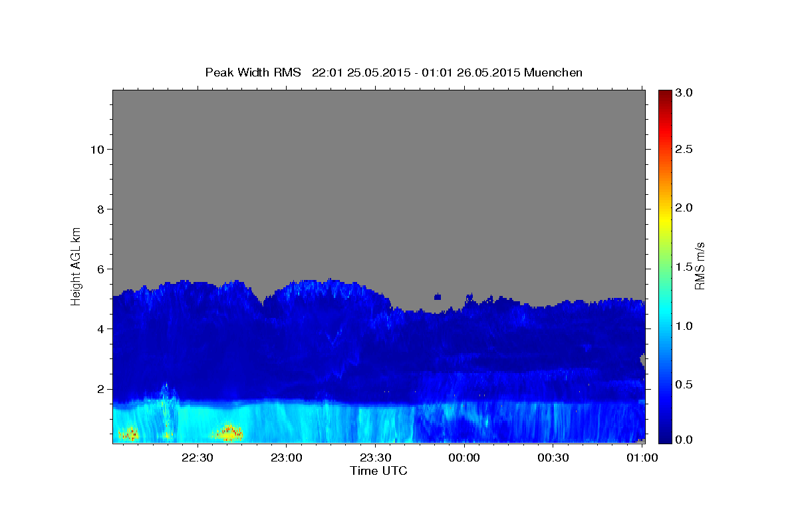Viewport: 798px width, 532px height.
Task: Click the colorbar value 0.5
Action: coord(684,383)
